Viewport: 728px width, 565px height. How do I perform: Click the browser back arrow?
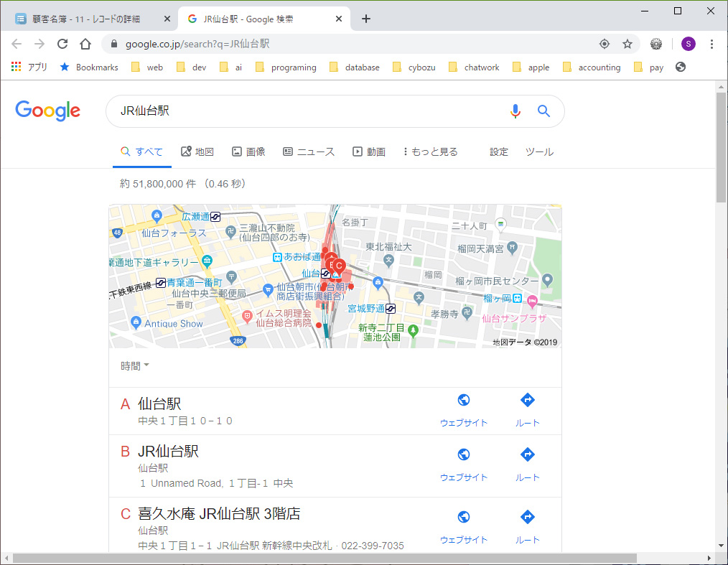17,44
